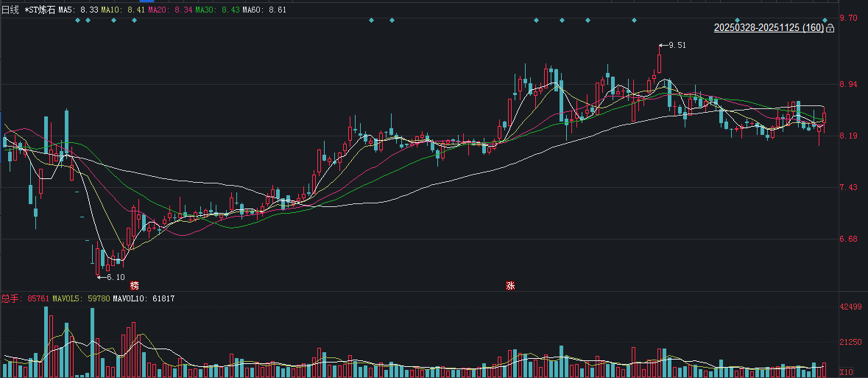This screenshot has height=378, width=868.
Task: Click the rightmost diamond marker near 9.70
Action: (825, 20)
